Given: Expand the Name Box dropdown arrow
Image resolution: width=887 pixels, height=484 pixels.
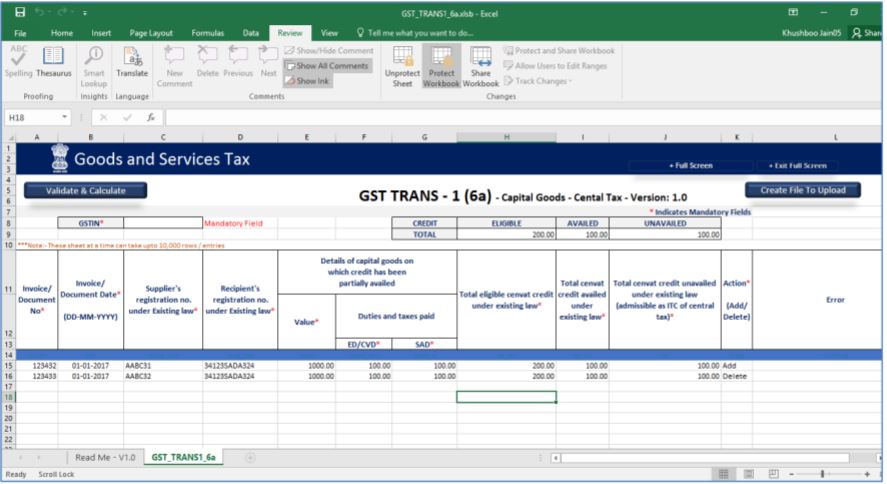Looking at the screenshot, I should (x=64, y=117).
